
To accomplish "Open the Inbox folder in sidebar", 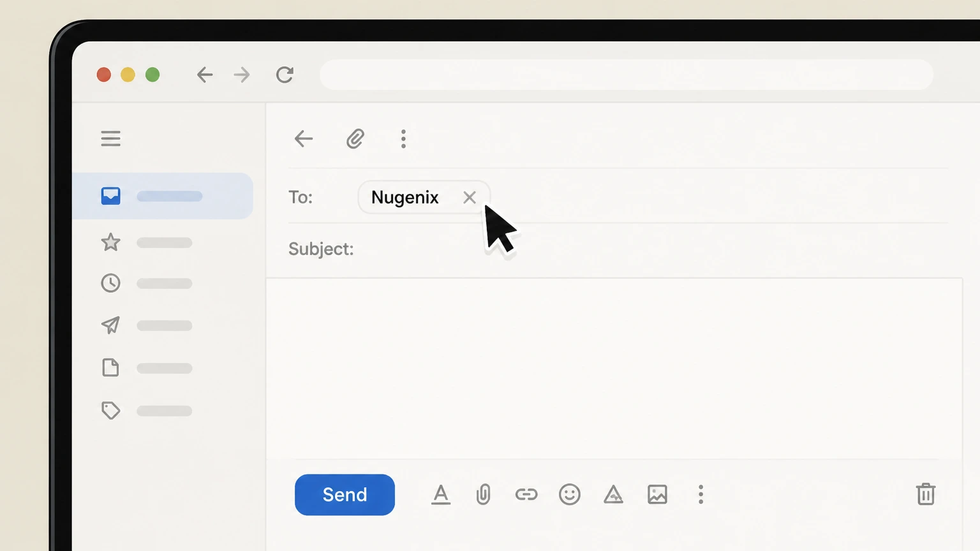I will (x=163, y=196).
